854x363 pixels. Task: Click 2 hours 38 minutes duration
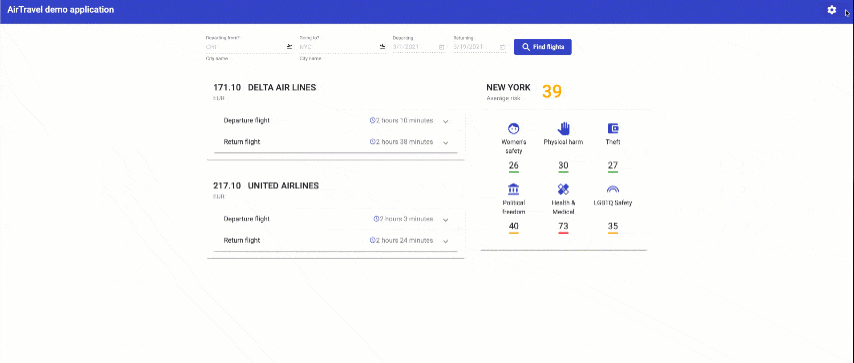(404, 142)
